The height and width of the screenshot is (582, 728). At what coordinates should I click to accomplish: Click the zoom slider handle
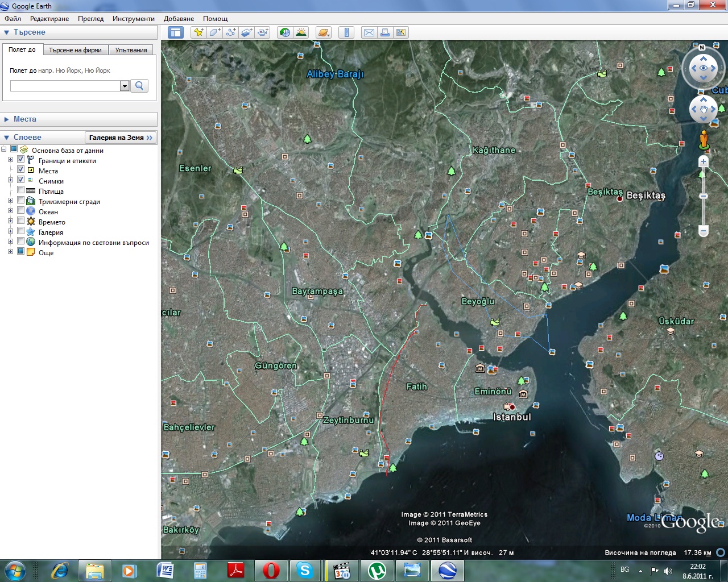(704, 196)
